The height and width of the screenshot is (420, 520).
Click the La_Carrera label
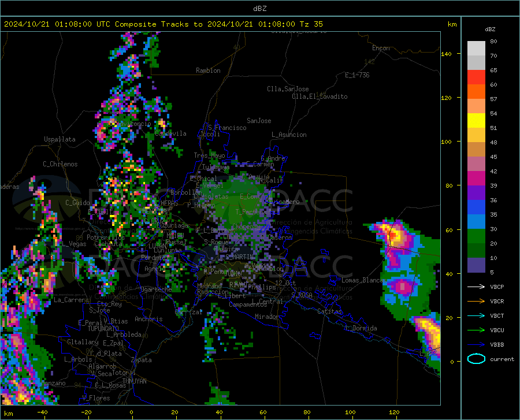[71, 300]
